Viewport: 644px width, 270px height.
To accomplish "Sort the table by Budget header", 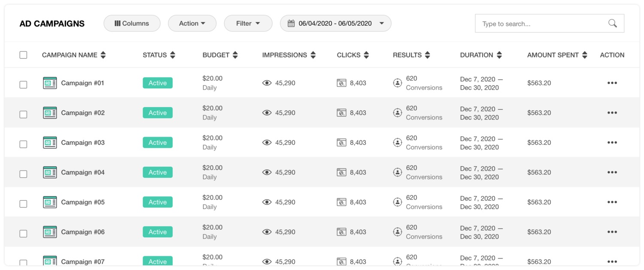I will (235, 55).
